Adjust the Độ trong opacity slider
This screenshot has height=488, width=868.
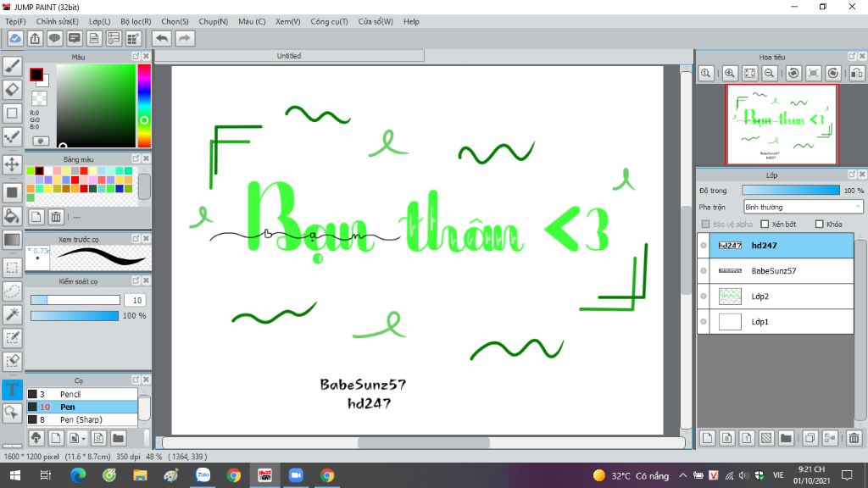click(x=791, y=191)
